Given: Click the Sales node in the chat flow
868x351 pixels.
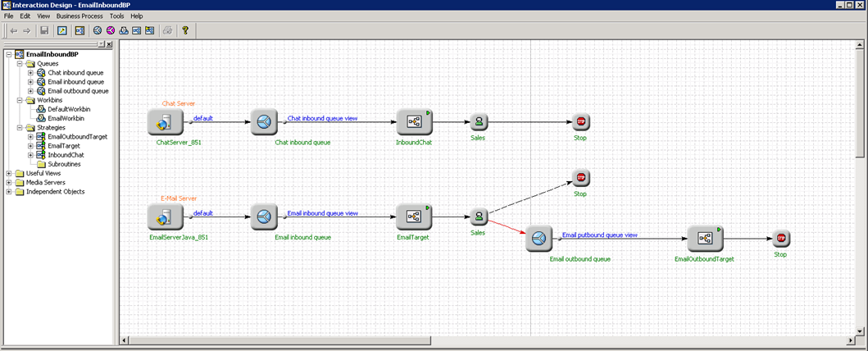Looking at the screenshot, I should tap(479, 123).
